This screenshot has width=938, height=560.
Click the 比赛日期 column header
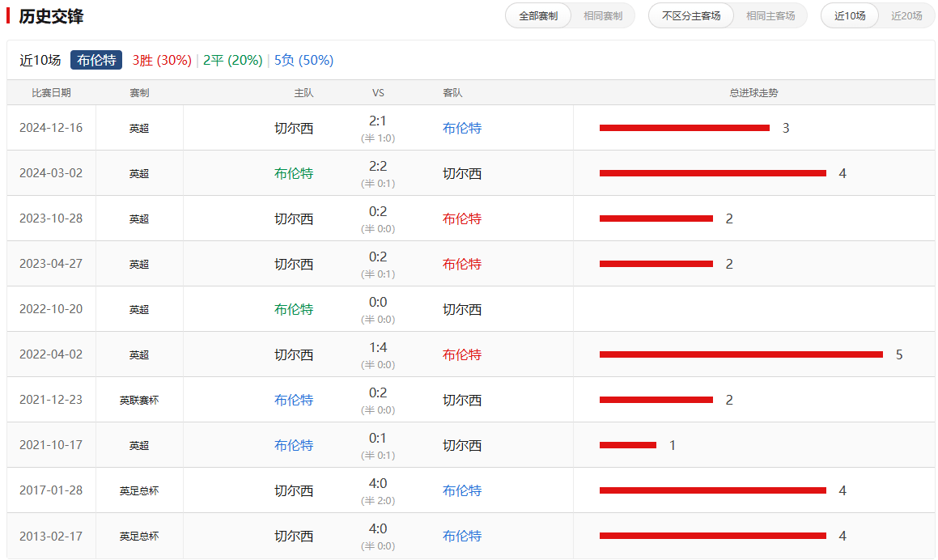[x=51, y=93]
